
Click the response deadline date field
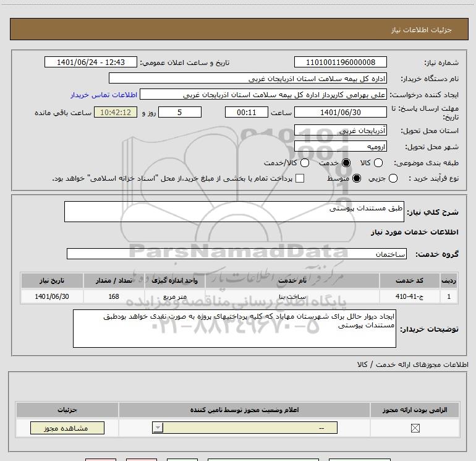(340, 112)
